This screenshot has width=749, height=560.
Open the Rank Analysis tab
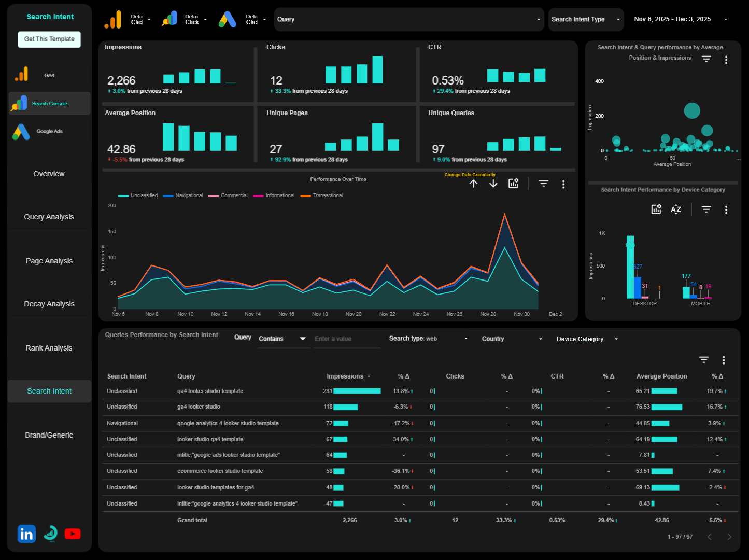(x=49, y=348)
